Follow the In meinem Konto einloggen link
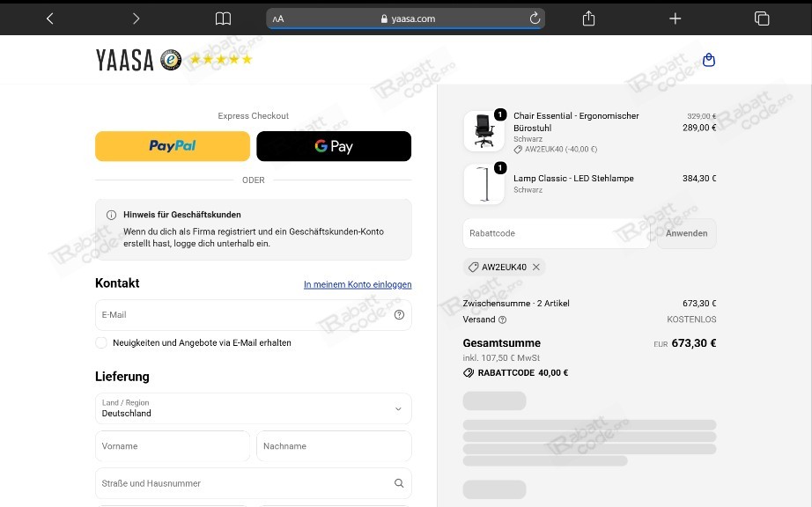The height and width of the screenshot is (507, 812). (358, 284)
